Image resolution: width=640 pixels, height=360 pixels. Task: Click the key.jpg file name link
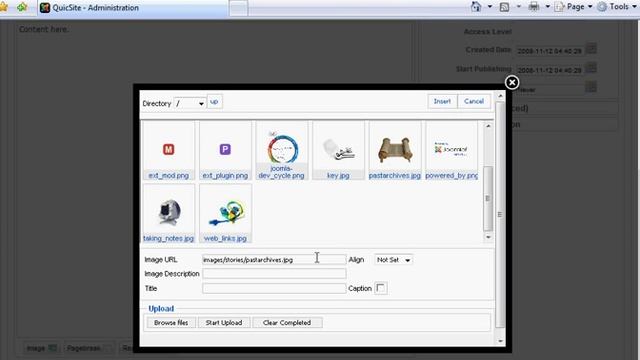338,176
